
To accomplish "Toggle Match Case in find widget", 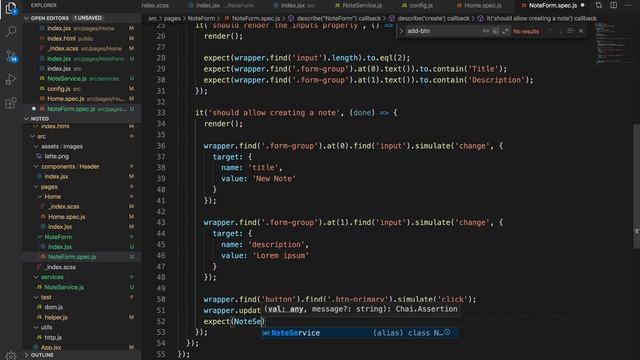I will (x=485, y=31).
